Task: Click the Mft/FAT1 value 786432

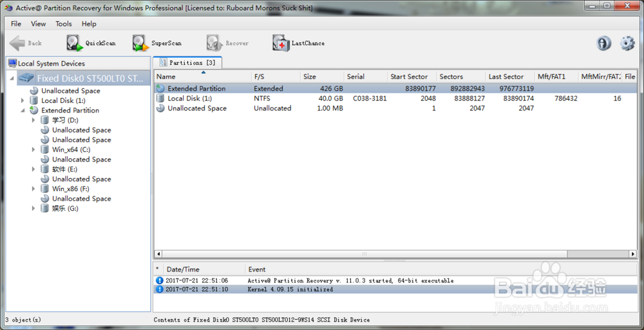Action: point(566,98)
